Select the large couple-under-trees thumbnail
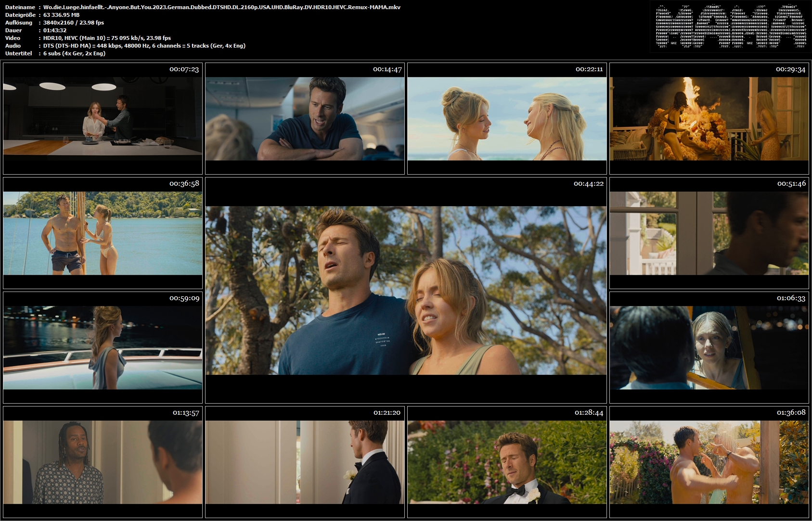812x521 pixels. click(406, 291)
